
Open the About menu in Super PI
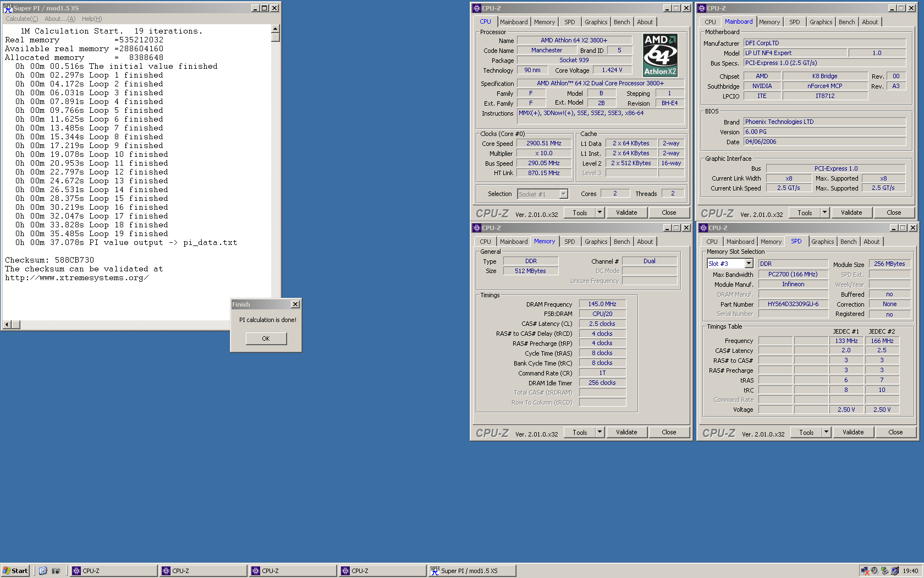60,19
